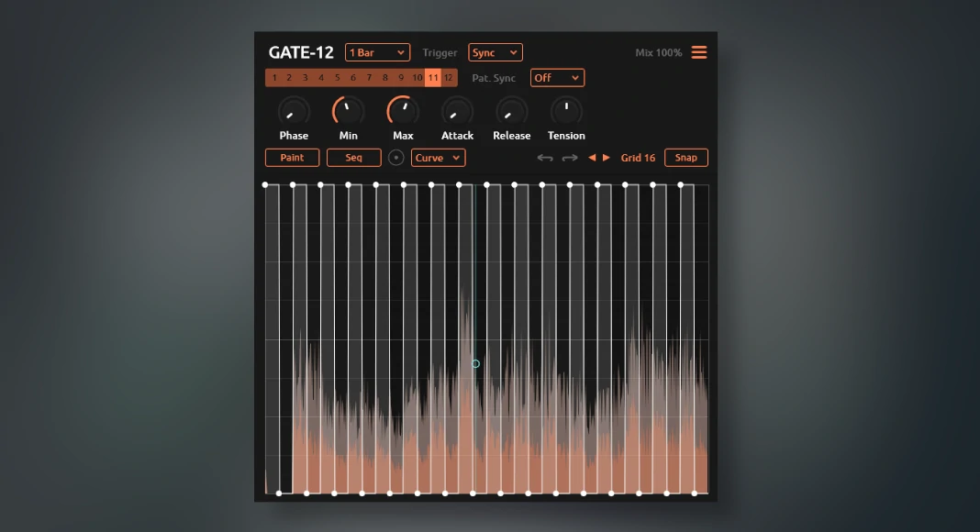Open the Curve type dropdown
Viewport: 980px width, 532px height.
click(438, 158)
